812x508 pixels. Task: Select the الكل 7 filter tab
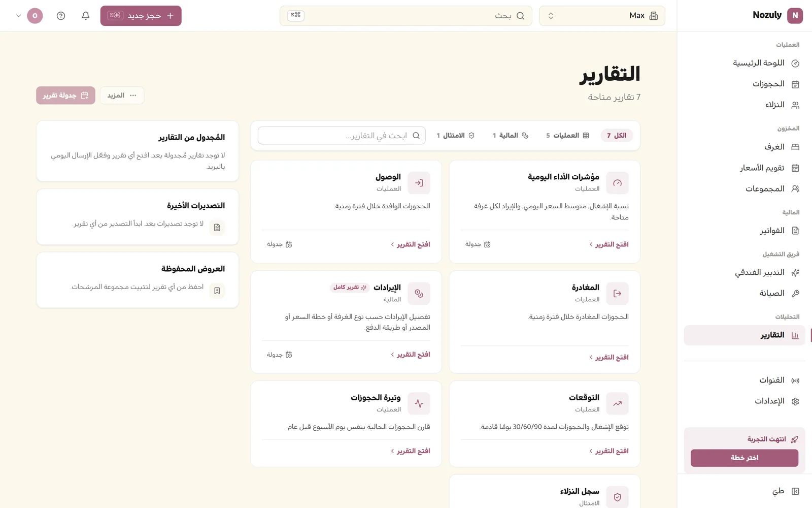pos(617,136)
